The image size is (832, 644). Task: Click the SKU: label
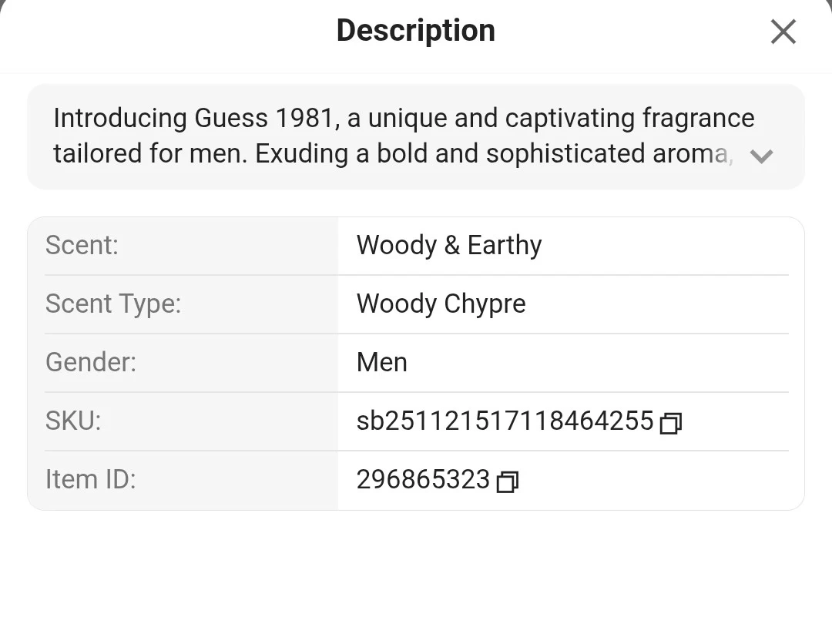click(73, 421)
